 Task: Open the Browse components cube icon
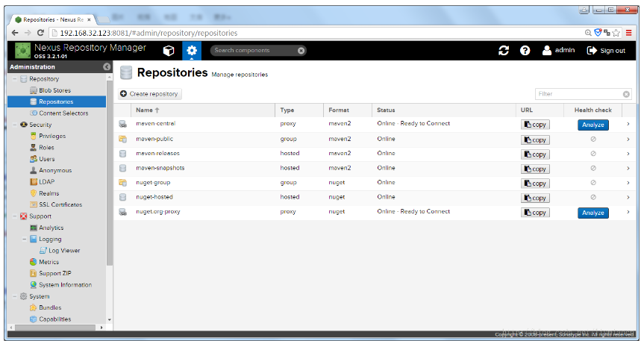click(169, 51)
